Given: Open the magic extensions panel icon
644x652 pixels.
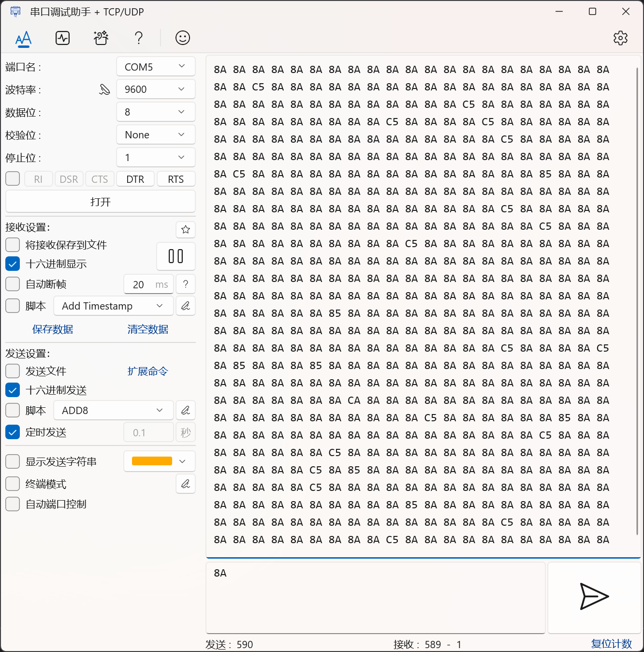Looking at the screenshot, I should [101, 38].
